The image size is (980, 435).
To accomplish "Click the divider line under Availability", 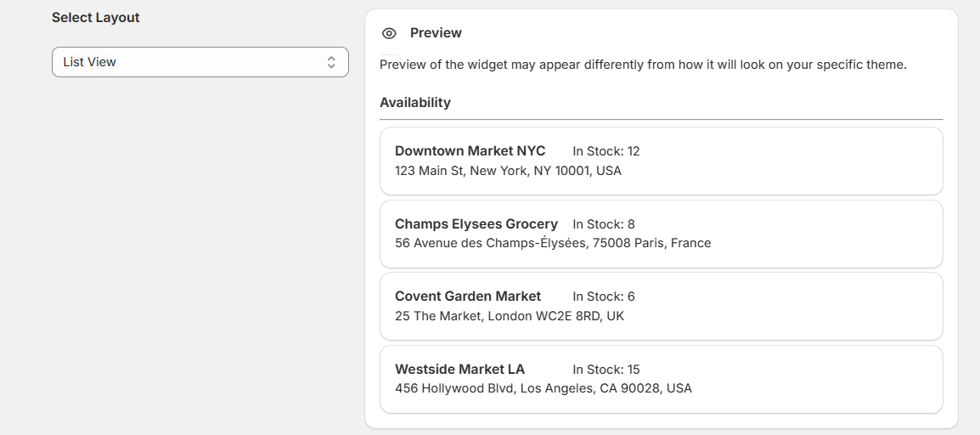I will 661,120.
